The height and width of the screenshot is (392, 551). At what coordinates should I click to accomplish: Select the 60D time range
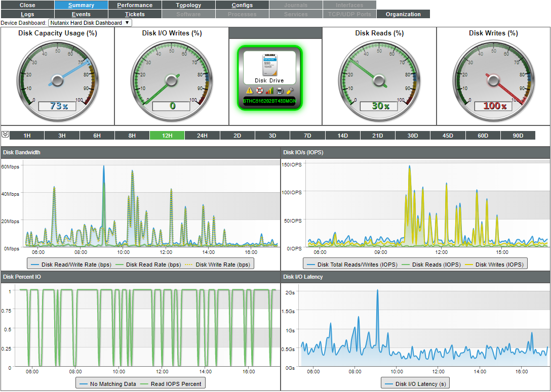(x=483, y=136)
